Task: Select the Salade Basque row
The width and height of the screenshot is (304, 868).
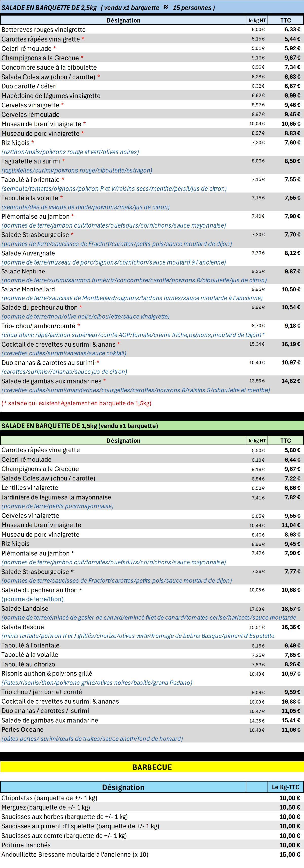Action: click(152, 631)
